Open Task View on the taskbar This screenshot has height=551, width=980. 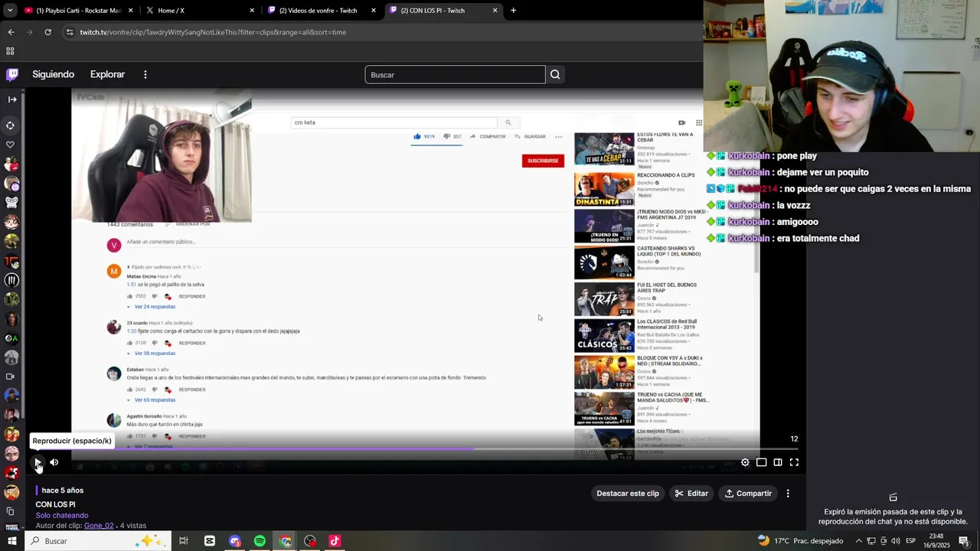coord(184,541)
